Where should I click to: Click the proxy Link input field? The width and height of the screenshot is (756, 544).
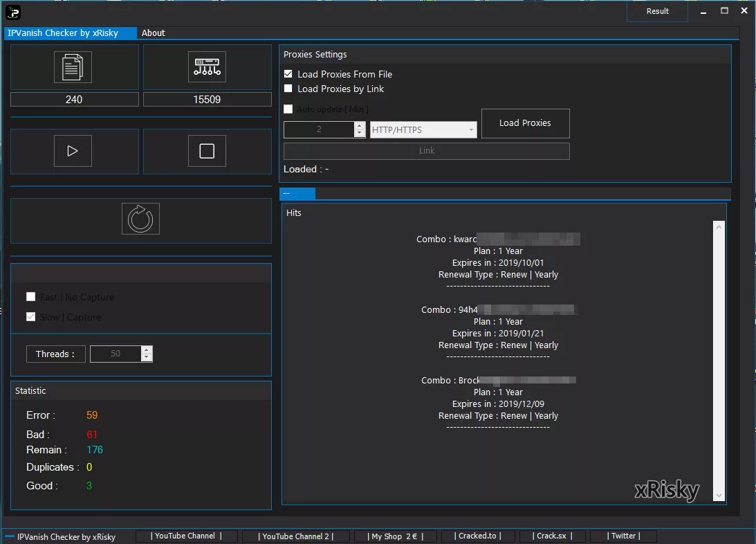tap(427, 151)
